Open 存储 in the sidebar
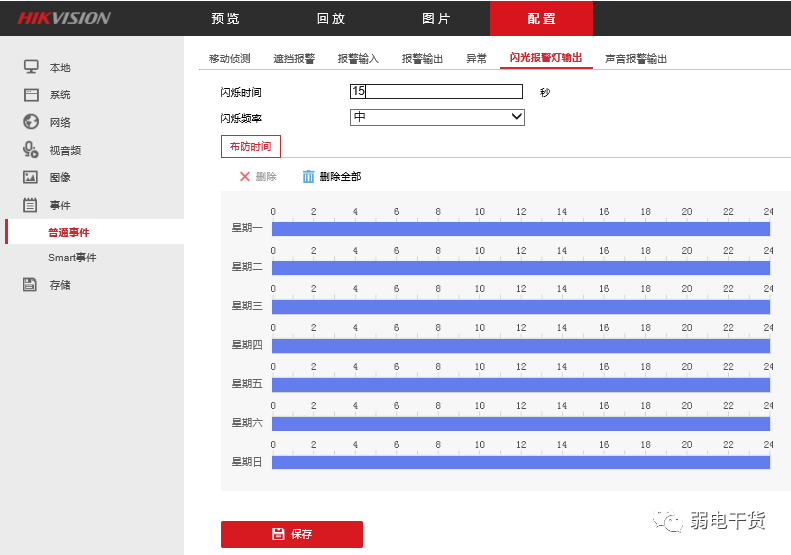Screen dimensions: 791x555 (60, 285)
